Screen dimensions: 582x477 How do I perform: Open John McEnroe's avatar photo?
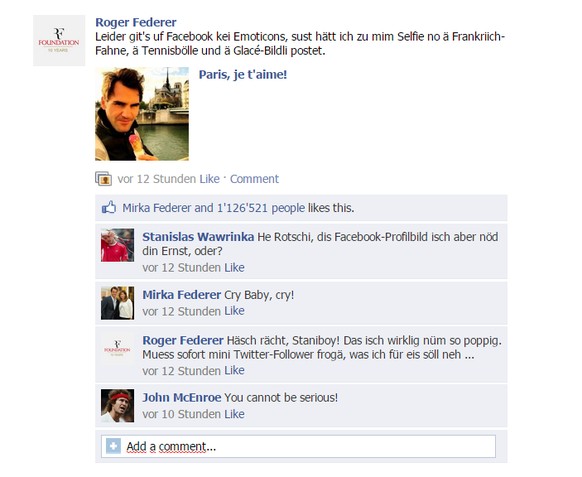[117, 406]
